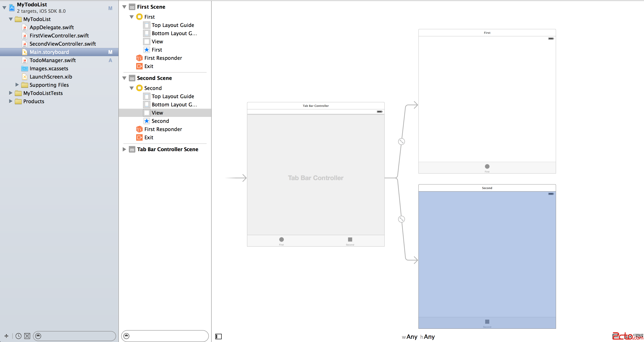Click the Tab Bar Controller title bar

[316, 106]
